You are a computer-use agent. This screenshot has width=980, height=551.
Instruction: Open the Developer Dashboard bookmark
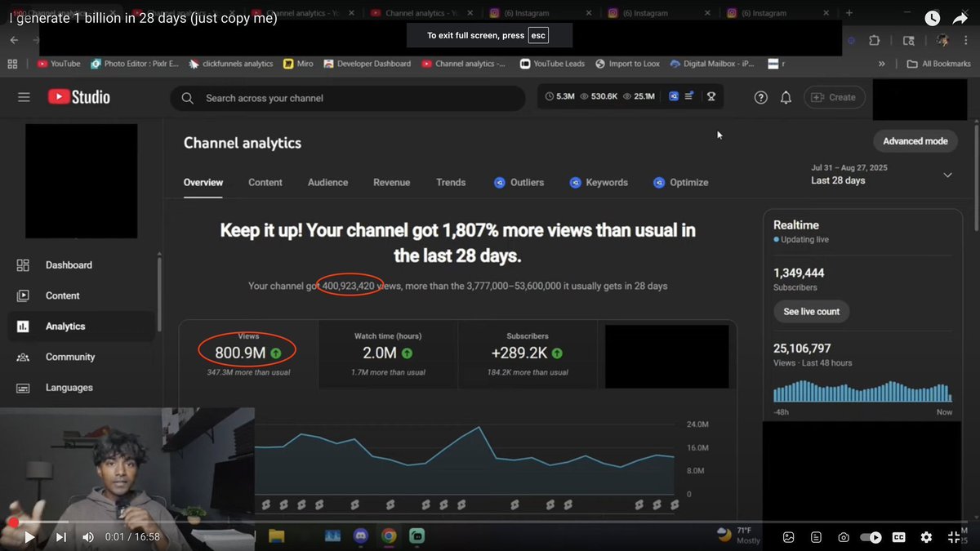pyautogui.click(x=367, y=64)
